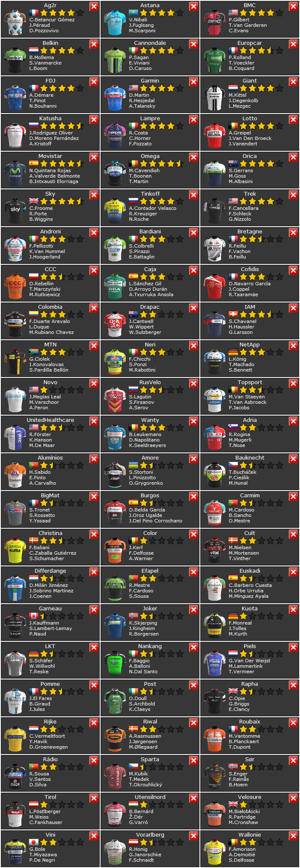
Task: Select the Tinkoff yellow jersey icon
Action: click(115, 212)
